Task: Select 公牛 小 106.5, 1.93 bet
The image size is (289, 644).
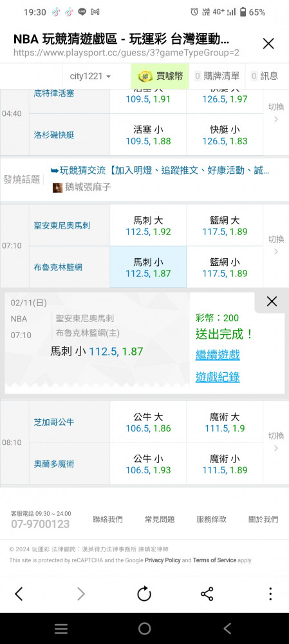Action: [x=148, y=464]
